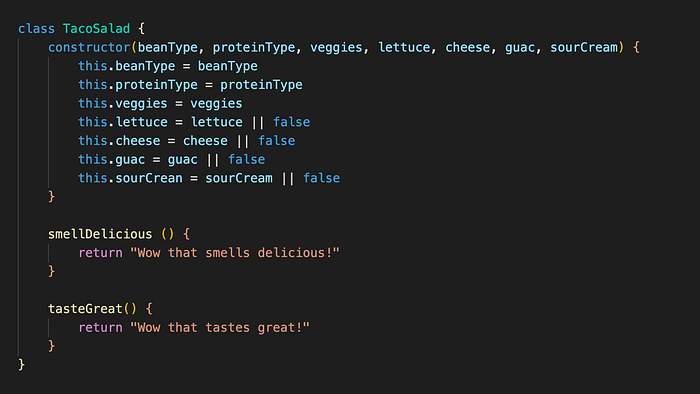Image resolution: width=700 pixels, height=394 pixels.
Task: Click the tasteGreat method name
Action: tap(85, 308)
